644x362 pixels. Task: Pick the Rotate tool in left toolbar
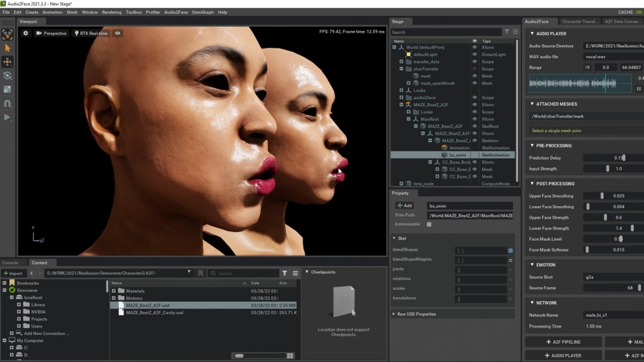8,75
